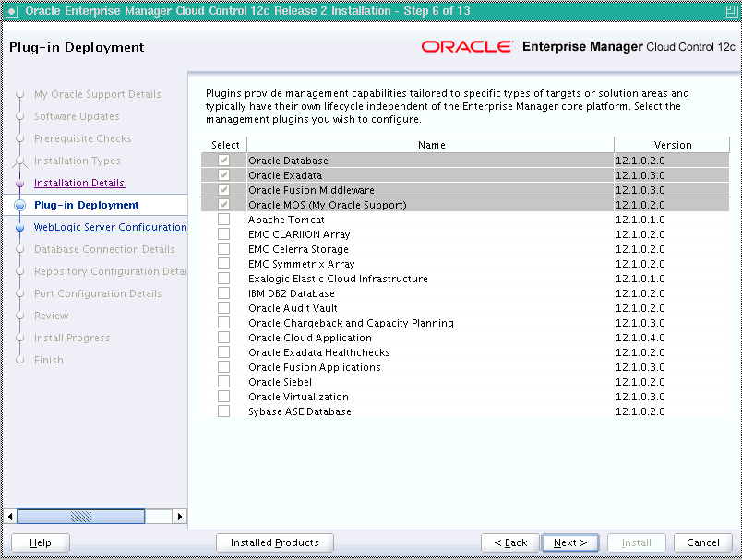Image resolution: width=742 pixels, height=560 pixels.
Task: Click the Software Updates step
Action: click(77, 116)
